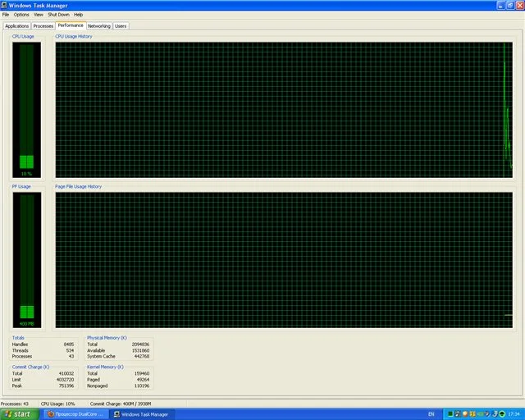
Task: Click the CPU Usage History label
Action: point(74,36)
